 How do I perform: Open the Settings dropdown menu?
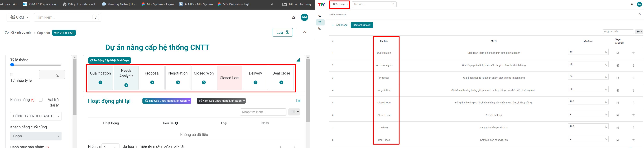coord(340,4)
